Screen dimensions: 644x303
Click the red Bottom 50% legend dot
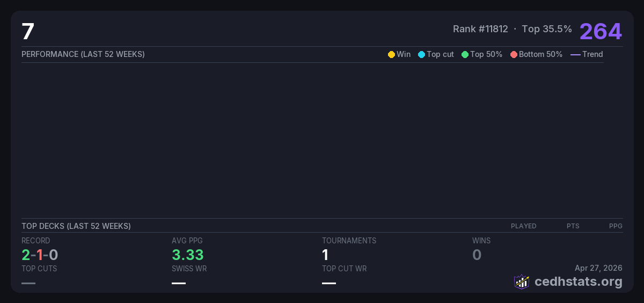click(514, 54)
